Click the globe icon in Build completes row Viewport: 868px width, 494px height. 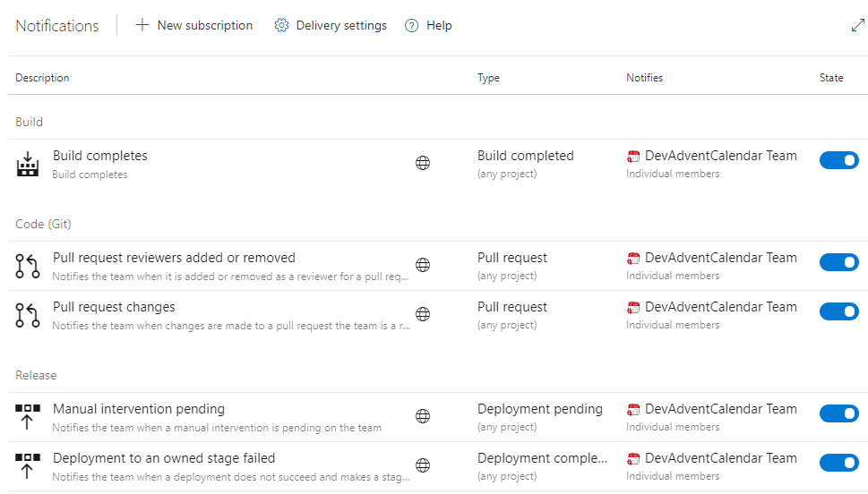[423, 163]
